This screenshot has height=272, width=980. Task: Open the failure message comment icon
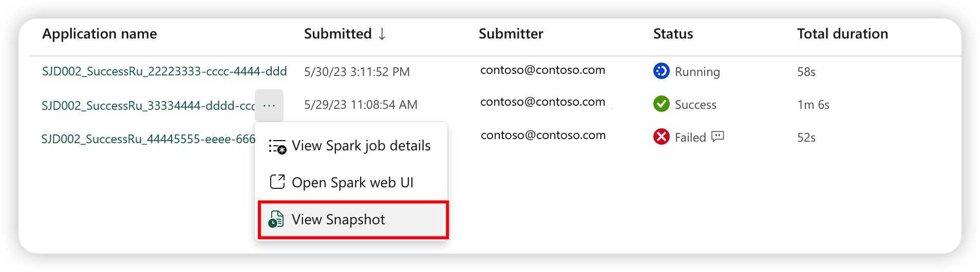coord(718,137)
